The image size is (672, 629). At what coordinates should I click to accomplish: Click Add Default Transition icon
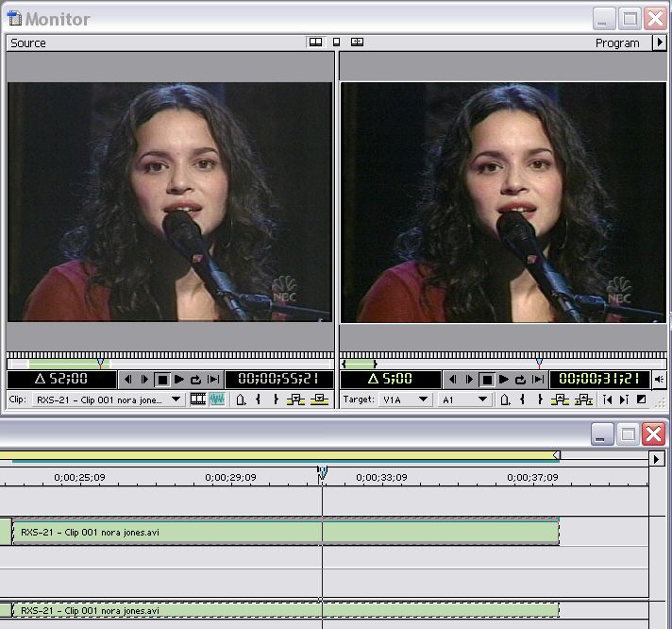(x=641, y=399)
